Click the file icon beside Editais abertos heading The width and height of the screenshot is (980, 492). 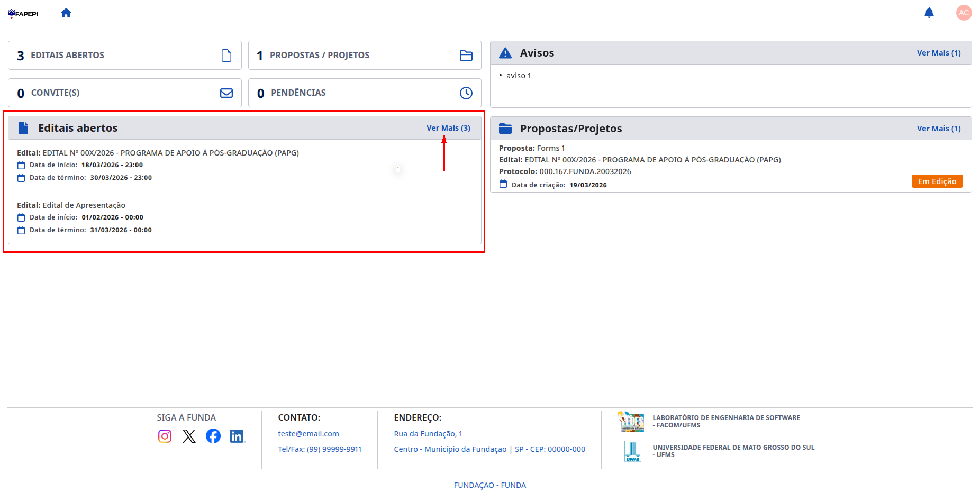pos(23,128)
